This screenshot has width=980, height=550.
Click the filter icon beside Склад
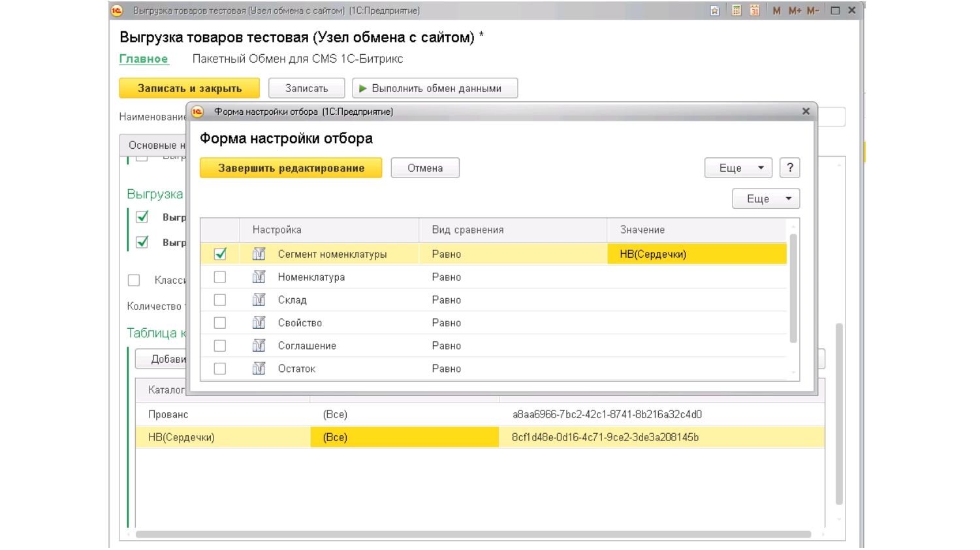coord(259,300)
